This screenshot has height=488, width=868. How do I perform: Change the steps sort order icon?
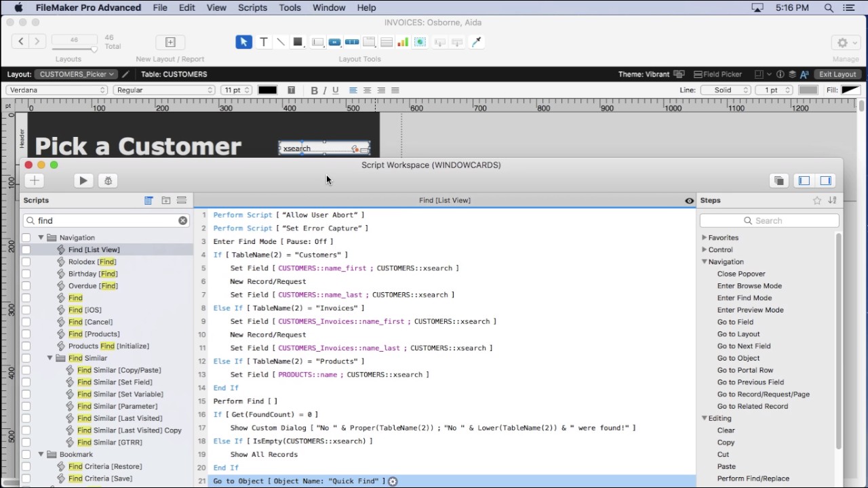pos(832,200)
